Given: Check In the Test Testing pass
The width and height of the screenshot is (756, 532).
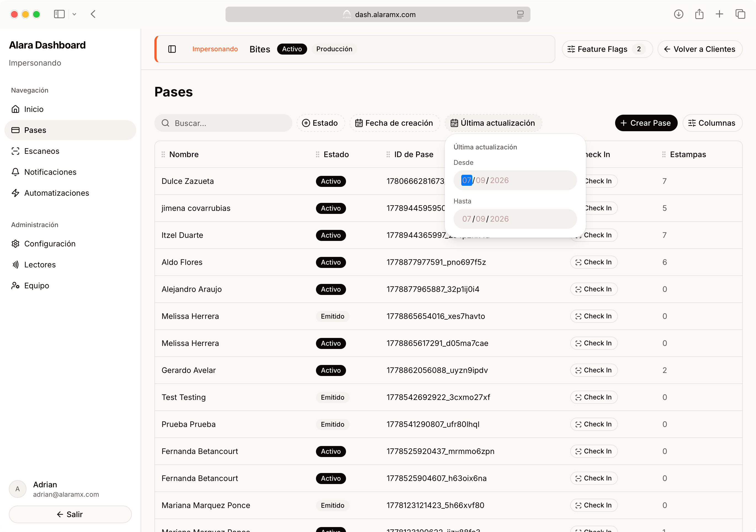Looking at the screenshot, I should pos(594,397).
